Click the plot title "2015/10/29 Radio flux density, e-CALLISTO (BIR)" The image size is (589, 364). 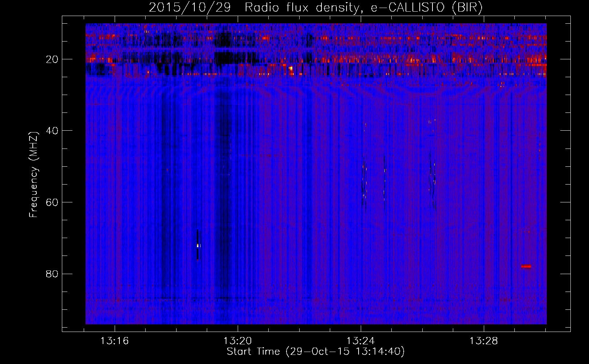click(316, 7)
